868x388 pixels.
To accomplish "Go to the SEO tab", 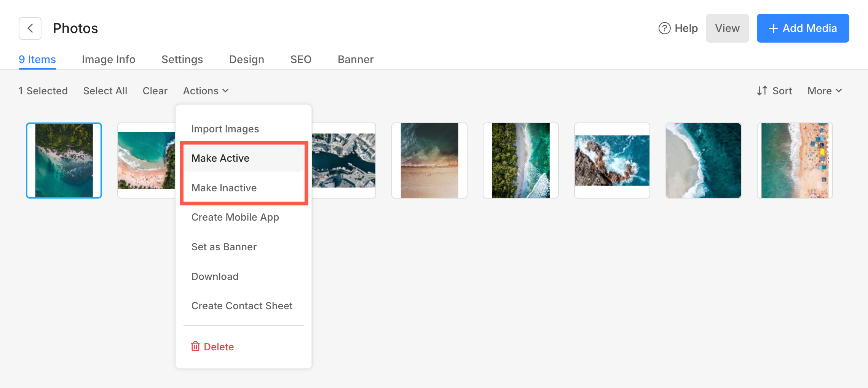I will point(301,59).
